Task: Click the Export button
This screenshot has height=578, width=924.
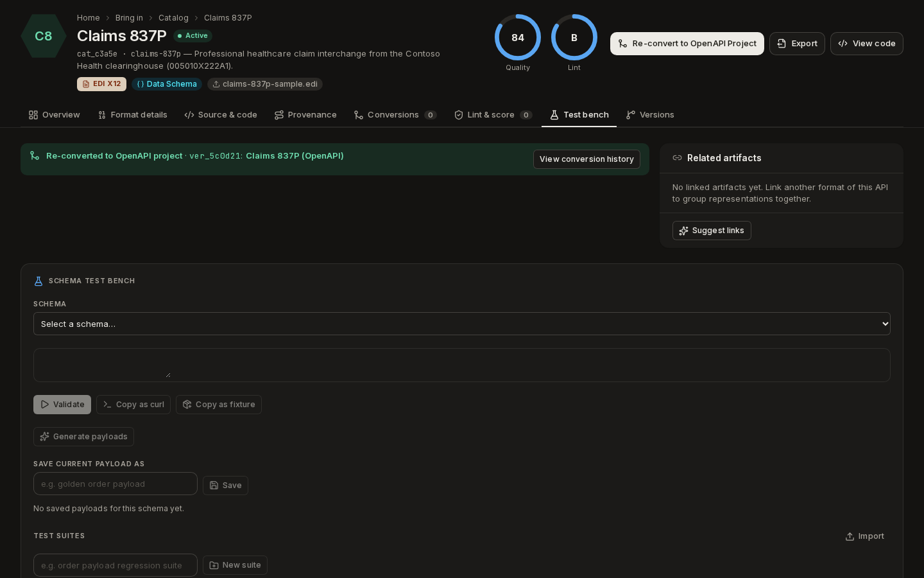Action: pos(797,44)
